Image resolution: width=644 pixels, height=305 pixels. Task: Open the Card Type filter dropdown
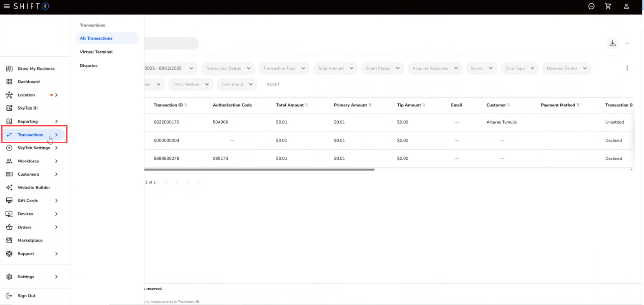(x=519, y=68)
